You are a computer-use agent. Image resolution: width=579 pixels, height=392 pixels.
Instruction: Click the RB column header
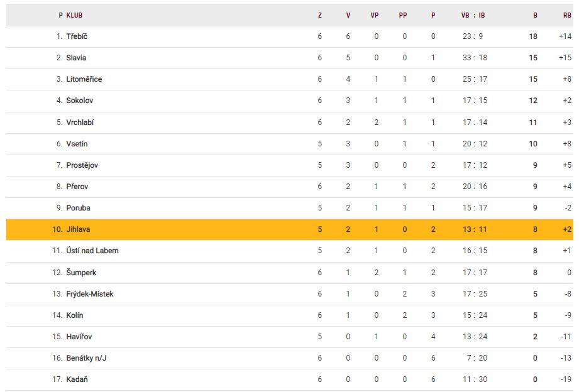click(x=566, y=15)
